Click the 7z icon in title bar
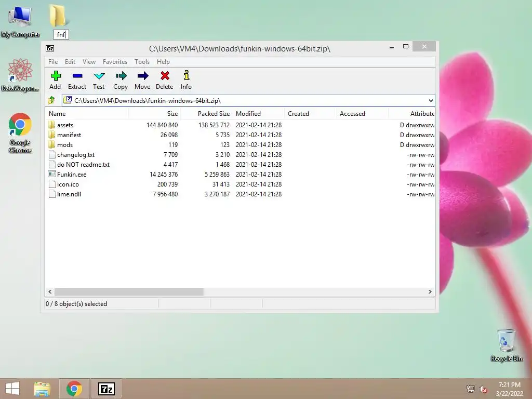 pos(50,48)
